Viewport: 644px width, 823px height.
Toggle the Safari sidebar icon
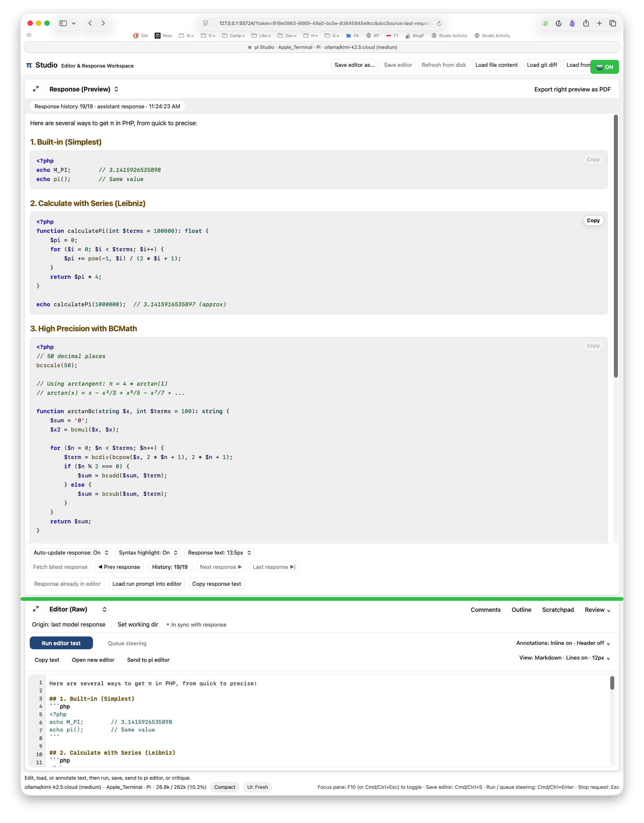tap(63, 24)
